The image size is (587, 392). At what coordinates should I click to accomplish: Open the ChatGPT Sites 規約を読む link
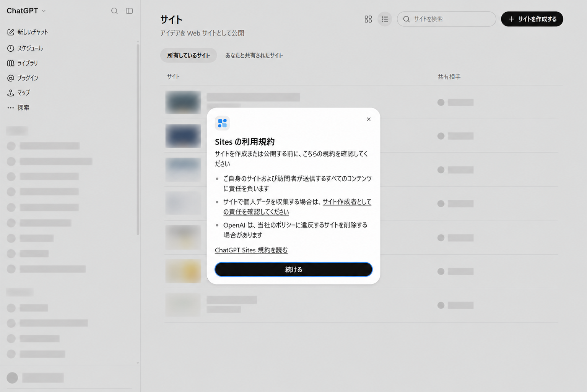click(x=251, y=250)
